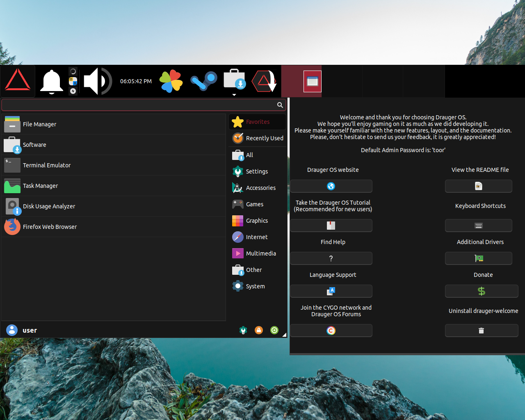Open the Drauger OS website button
The height and width of the screenshot is (420, 525).
[x=331, y=186]
